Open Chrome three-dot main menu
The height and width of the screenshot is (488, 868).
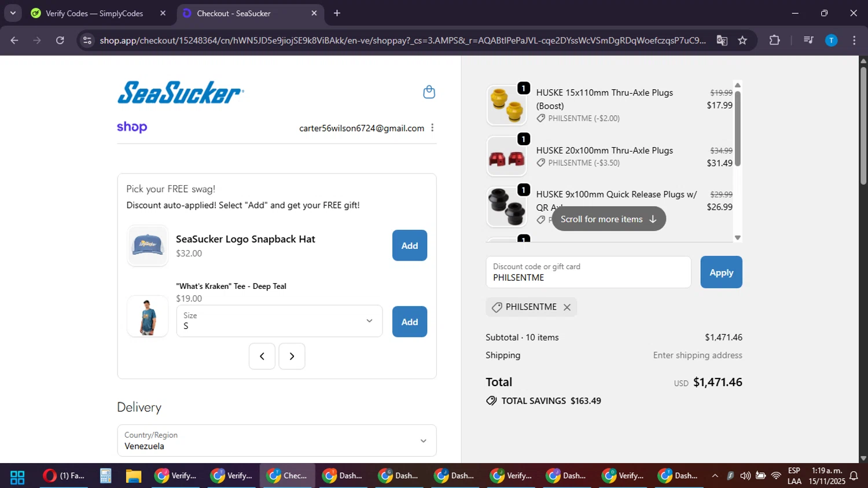[854, 41]
